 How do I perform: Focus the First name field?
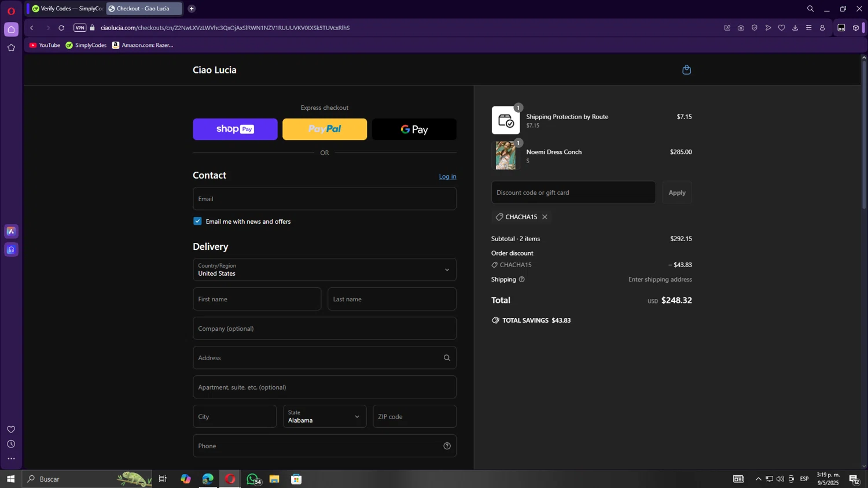[257, 299]
